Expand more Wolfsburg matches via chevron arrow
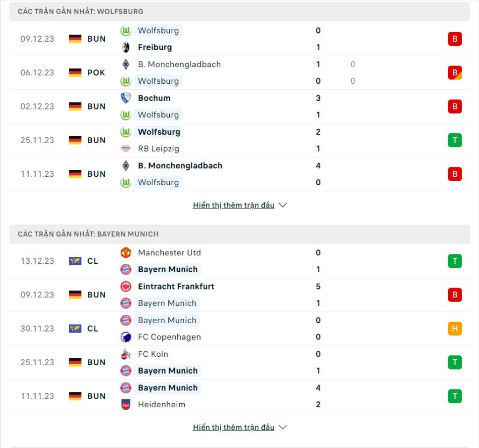This screenshot has width=479, height=448. (283, 205)
